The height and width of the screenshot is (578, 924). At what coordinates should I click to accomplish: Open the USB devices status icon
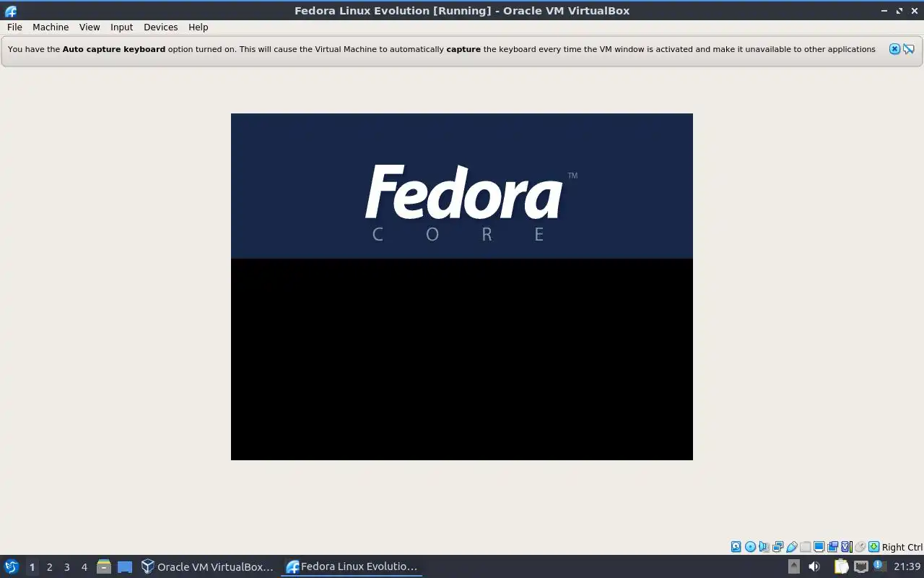click(x=792, y=547)
